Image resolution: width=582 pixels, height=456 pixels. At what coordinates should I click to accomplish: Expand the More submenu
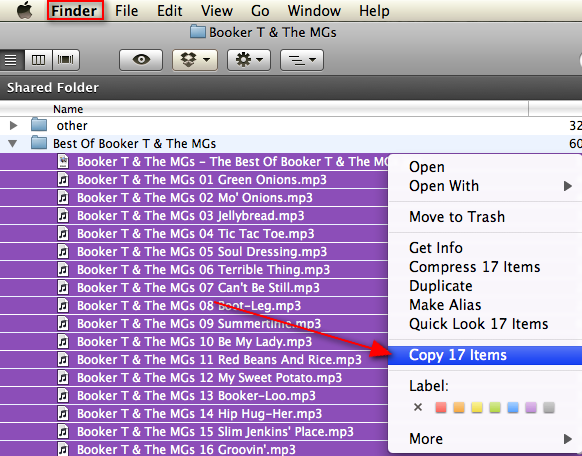(485, 439)
